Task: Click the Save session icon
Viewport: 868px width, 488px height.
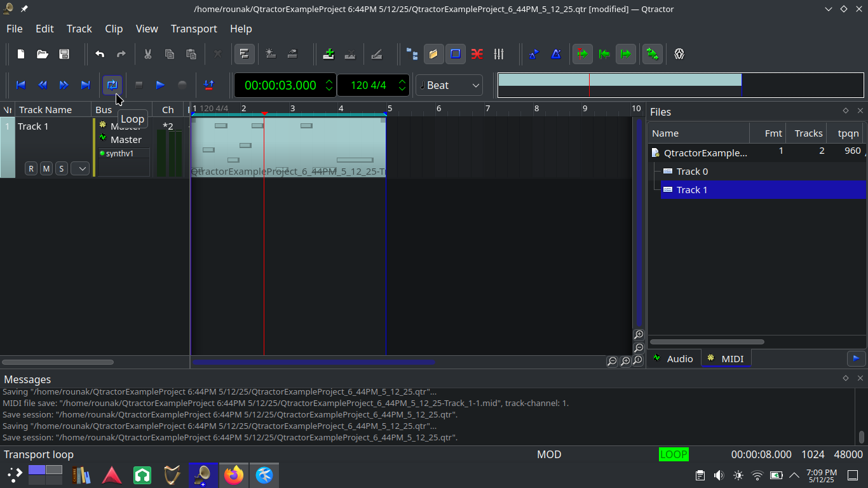Action: pos(64,54)
